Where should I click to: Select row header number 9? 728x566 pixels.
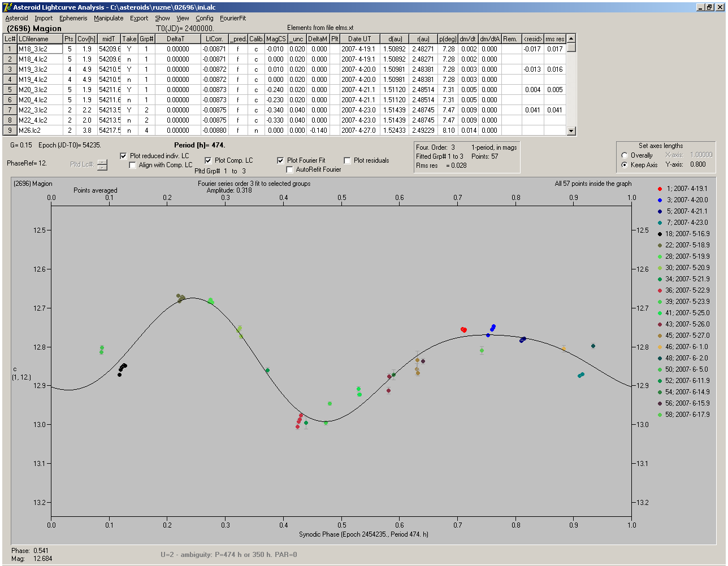(10, 130)
